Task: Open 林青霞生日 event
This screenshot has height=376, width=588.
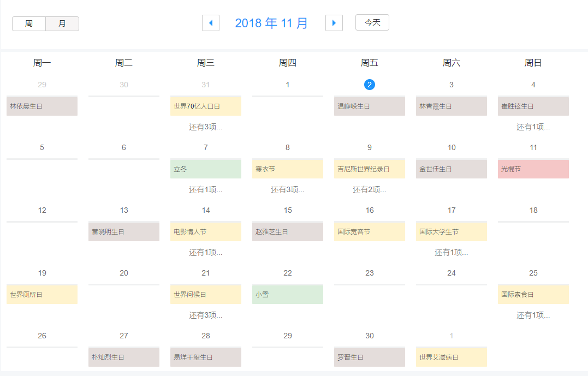Action: click(451, 106)
